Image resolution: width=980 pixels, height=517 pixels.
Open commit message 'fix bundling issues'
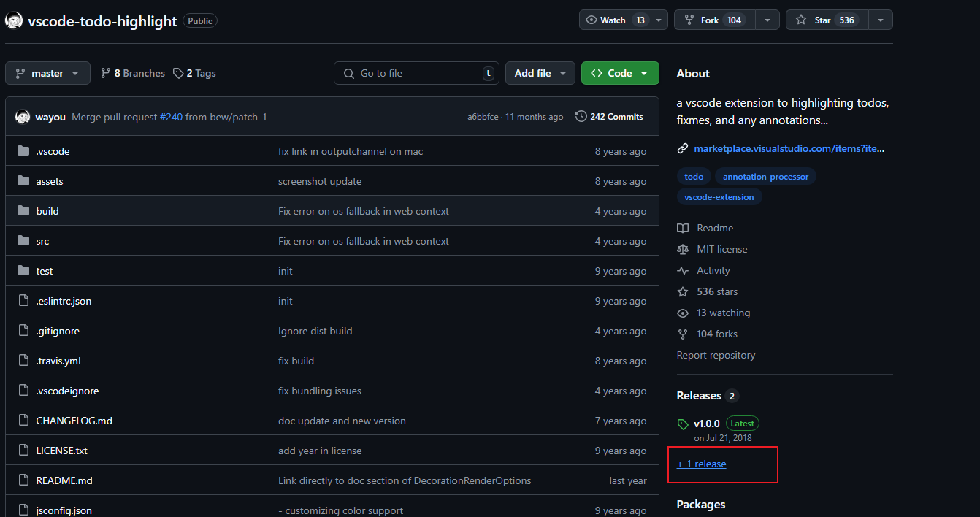tap(320, 391)
